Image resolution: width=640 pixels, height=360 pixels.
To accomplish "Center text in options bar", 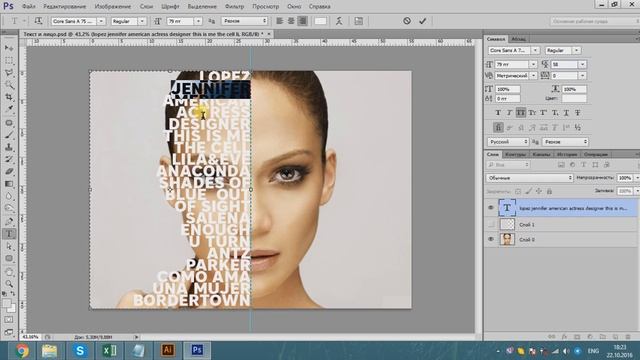I will click(x=291, y=21).
